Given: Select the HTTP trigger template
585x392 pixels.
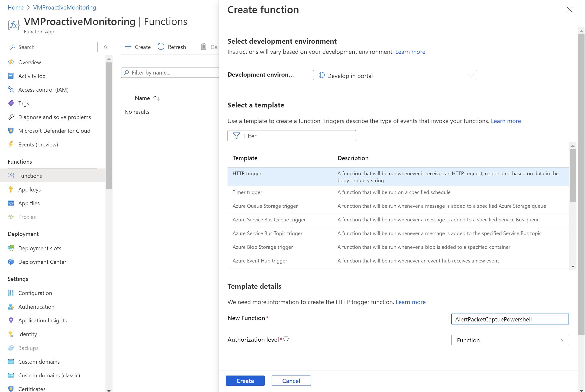Looking at the screenshot, I should click(x=247, y=173).
